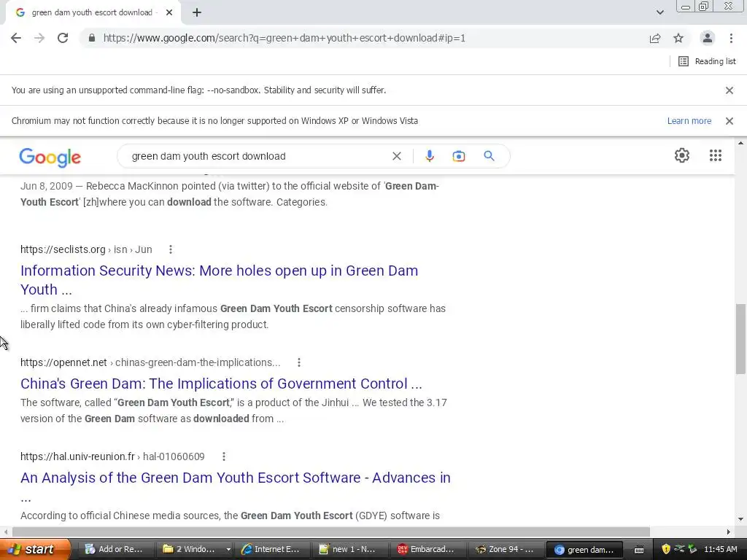Open China's Green Dam Implications result
747x560 pixels.
click(x=221, y=384)
